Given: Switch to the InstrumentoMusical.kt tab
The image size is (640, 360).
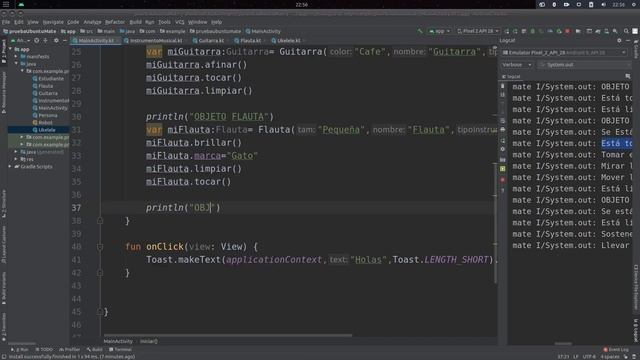Looking at the screenshot, I should 156,40.
